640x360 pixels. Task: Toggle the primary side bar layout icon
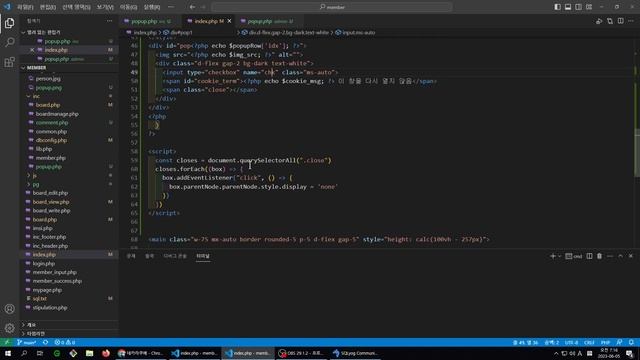pos(557,7)
